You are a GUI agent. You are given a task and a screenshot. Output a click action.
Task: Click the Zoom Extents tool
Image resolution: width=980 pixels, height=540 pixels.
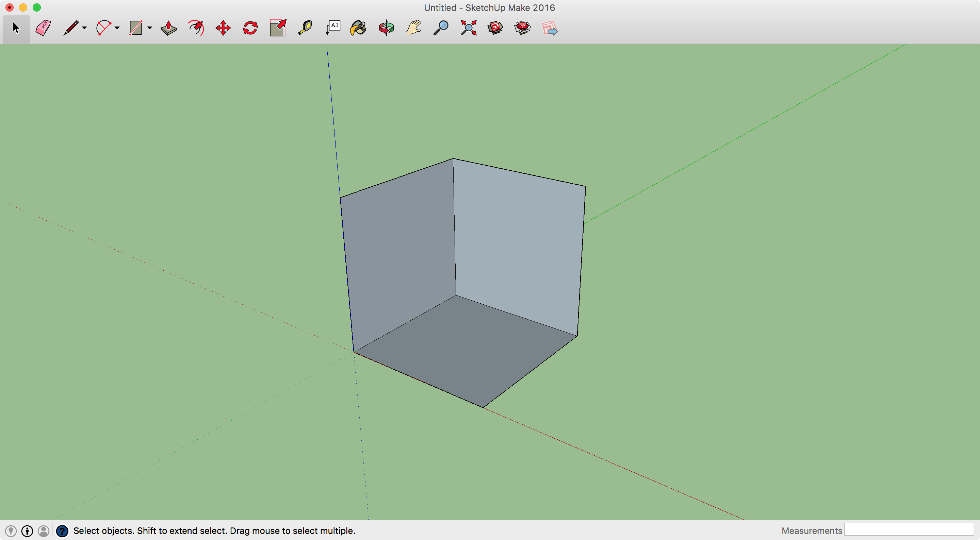(469, 28)
